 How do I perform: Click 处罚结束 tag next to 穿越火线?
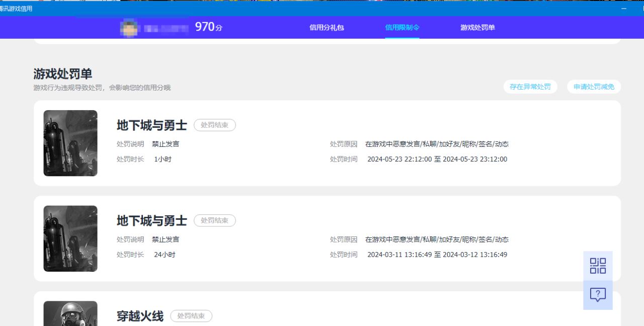(191, 316)
